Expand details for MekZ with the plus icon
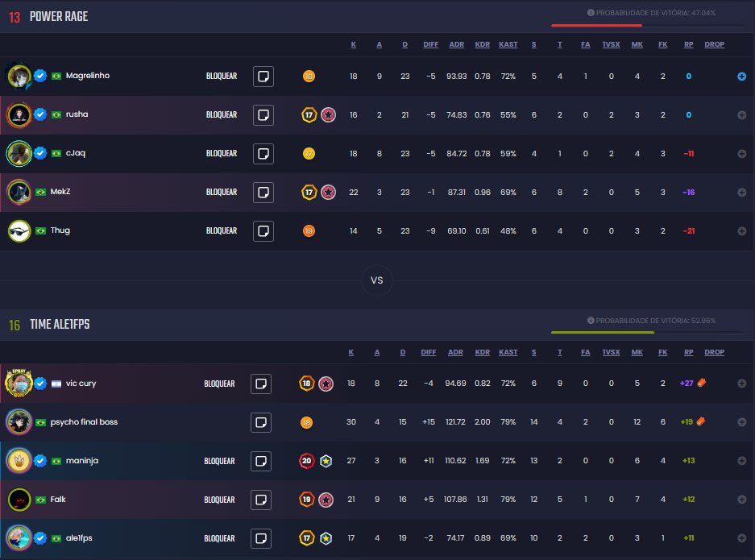Image resolution: width=755 pixels, height=560 pixels. [741, 192]
